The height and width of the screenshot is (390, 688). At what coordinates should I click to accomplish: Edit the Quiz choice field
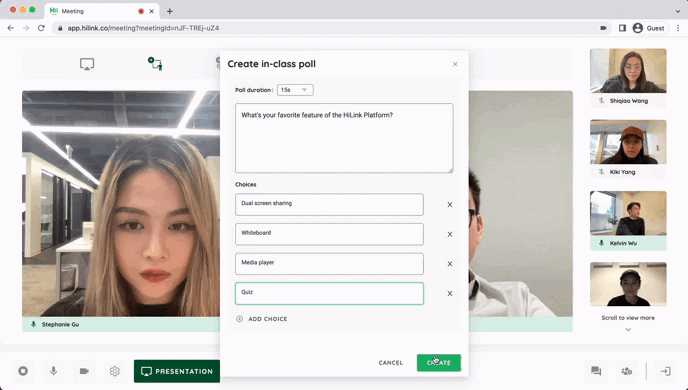[x=329, y=293]
